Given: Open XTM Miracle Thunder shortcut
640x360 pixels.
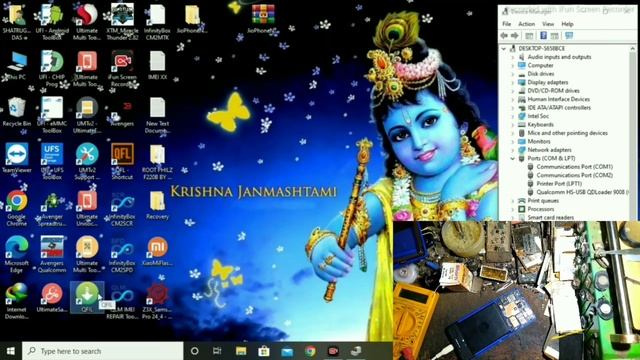Looking at the screenshot, I should [x=122, y=22].
